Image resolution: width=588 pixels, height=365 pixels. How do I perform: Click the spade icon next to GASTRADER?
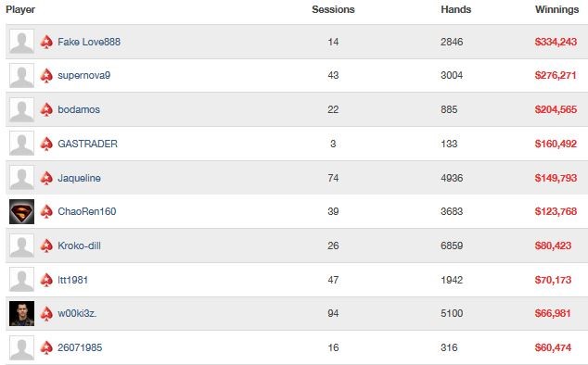(46, 144)
